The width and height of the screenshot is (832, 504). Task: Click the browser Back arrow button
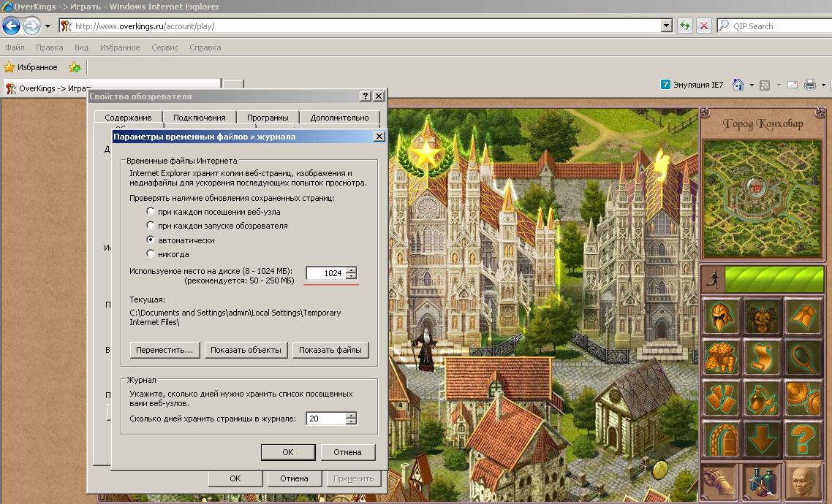[x=11, y=26]
